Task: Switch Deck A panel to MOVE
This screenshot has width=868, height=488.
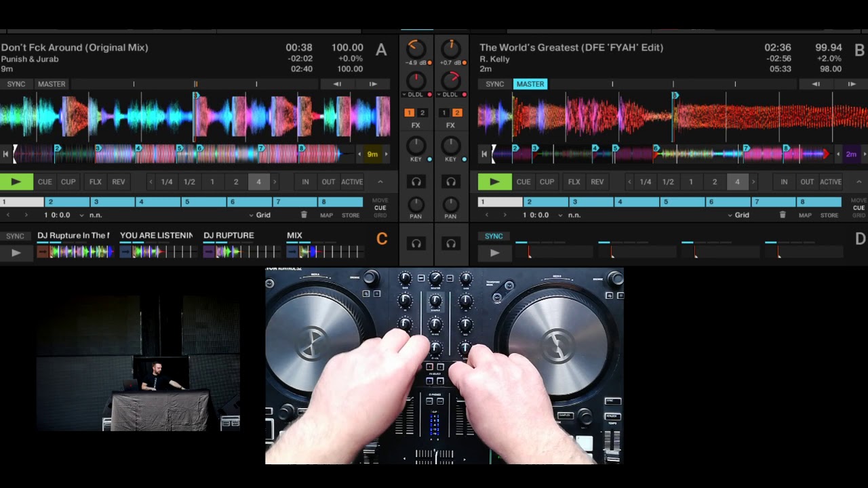Action: click(x=380, y=201)
